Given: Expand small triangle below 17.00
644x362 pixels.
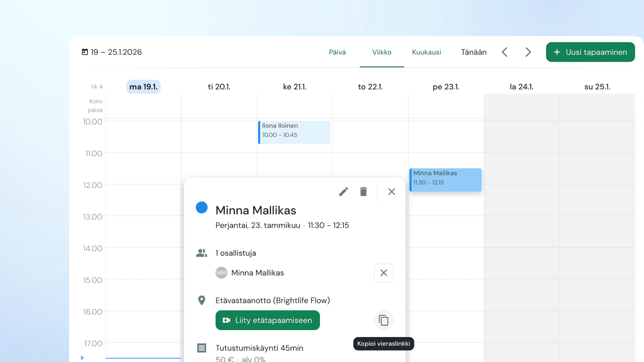Looking at the screenshot, I should click(x=82, y=358).
